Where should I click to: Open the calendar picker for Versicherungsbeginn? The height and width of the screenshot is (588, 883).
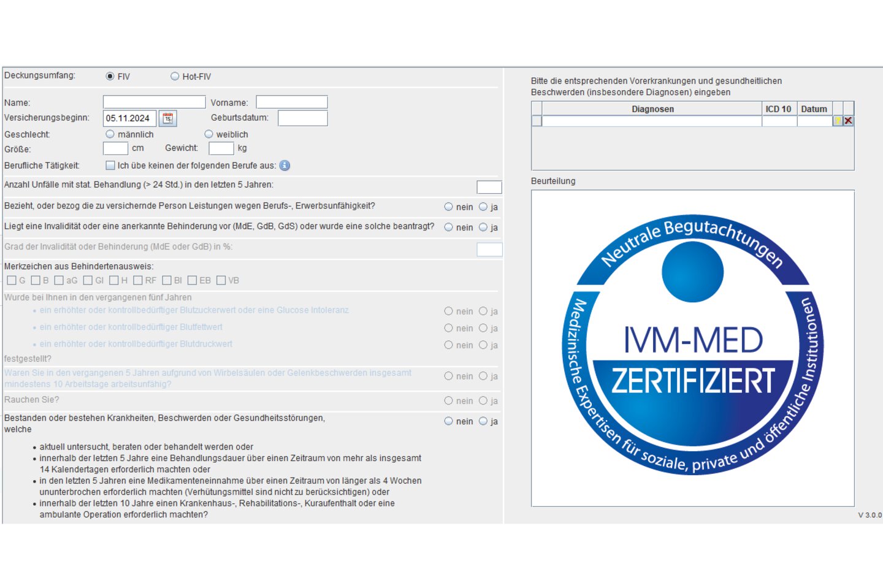click(x=168, y=118)
